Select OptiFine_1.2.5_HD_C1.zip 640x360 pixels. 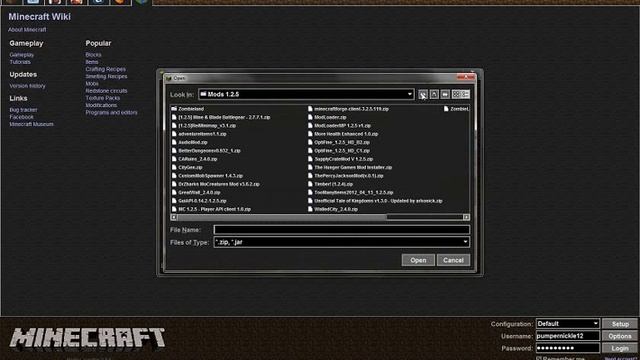(x=339, y=151)
